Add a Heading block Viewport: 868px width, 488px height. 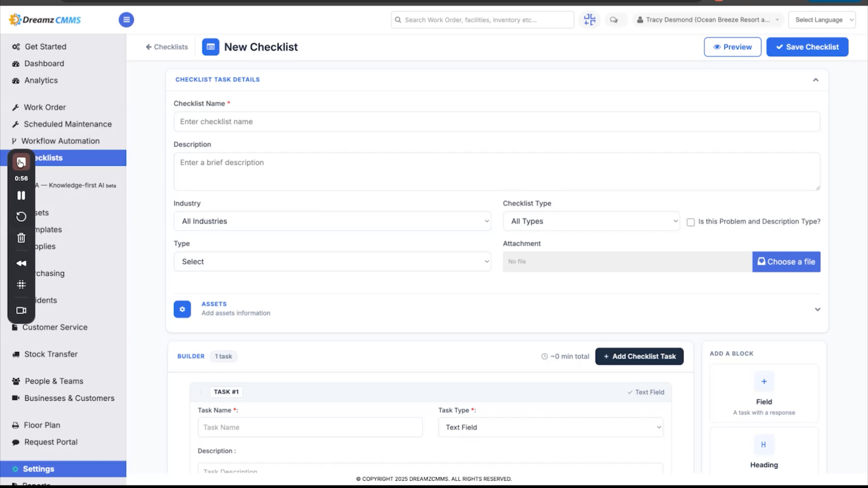[x=764, y=450]
